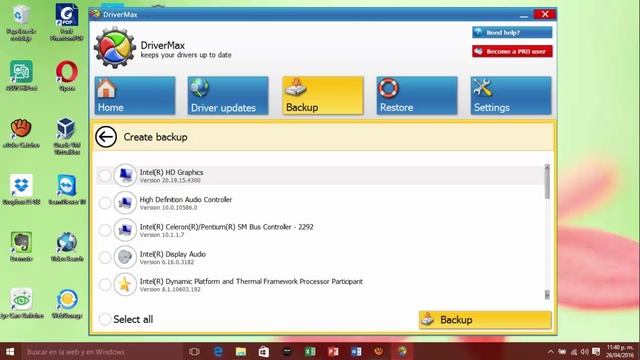Image resolution: width=640 pixels, height=360 pixels.
Task: Click the Intel(R) Display Audio speaker icon
Action: tap(125, 258)
